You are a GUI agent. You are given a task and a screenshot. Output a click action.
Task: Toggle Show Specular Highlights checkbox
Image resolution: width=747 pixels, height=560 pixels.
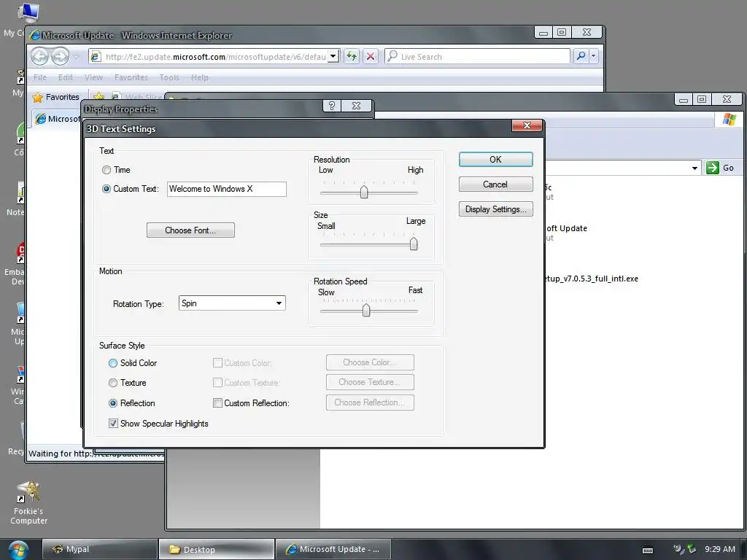tap(113, 424)
